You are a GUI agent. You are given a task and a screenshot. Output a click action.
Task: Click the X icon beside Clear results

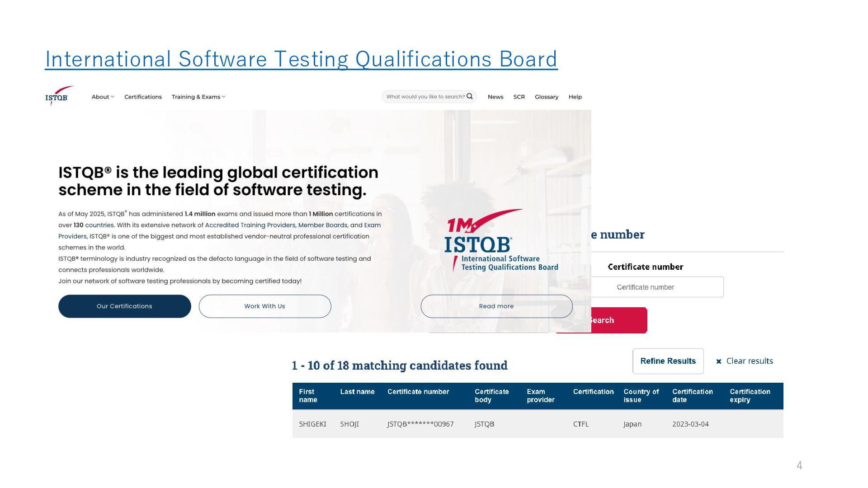coord(719,361)
